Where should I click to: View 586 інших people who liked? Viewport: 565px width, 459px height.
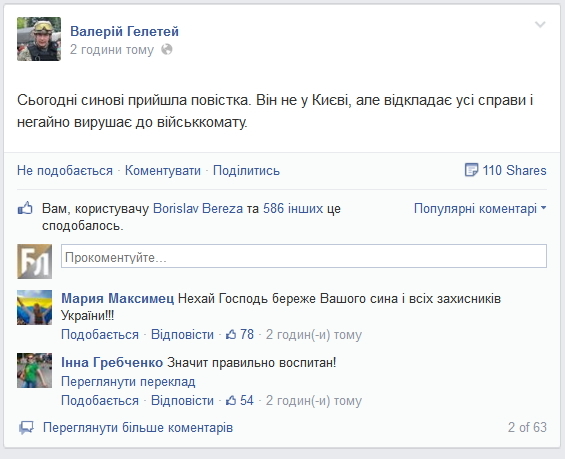click(293, 209)
